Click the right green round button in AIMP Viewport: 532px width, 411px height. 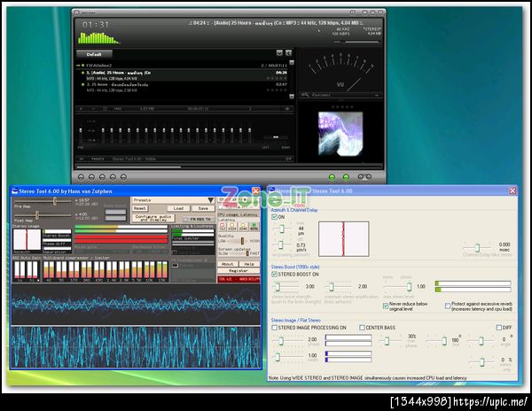point(346,177)
